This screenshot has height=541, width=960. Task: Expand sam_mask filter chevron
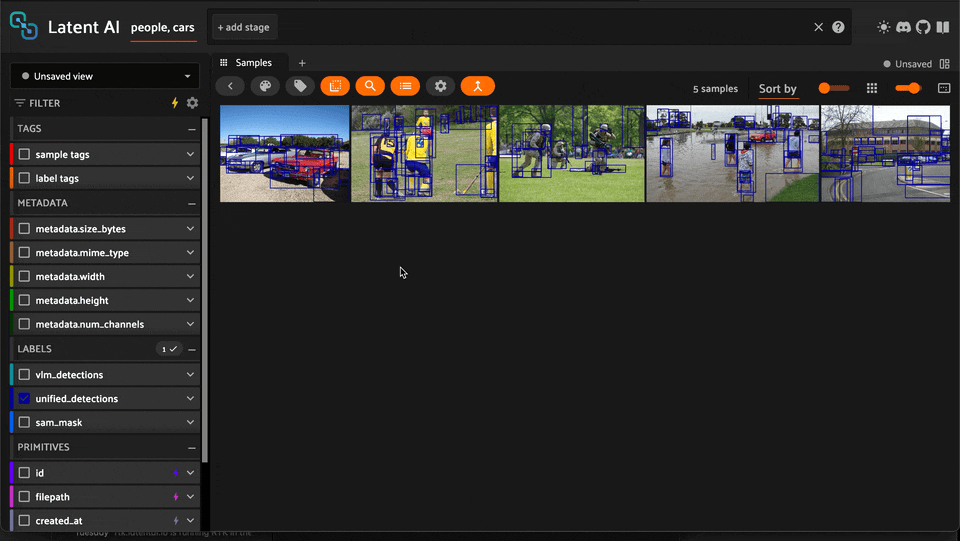[190, 422]
